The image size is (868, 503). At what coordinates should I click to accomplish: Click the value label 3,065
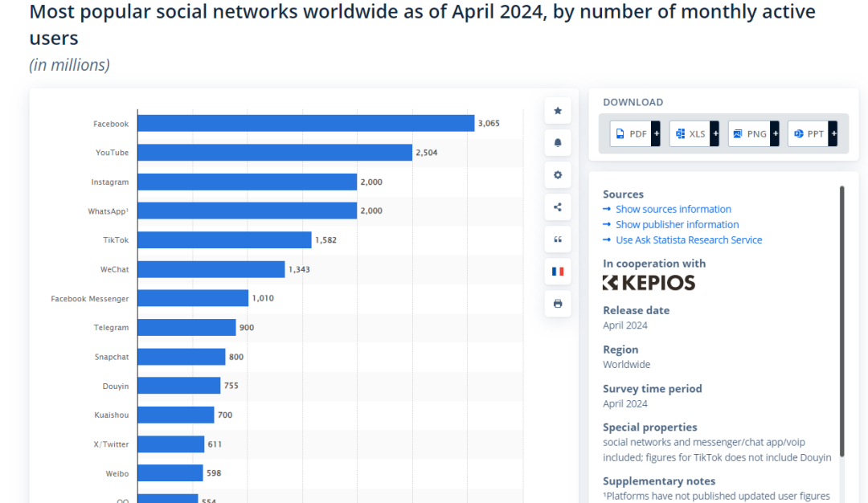coord(489,124)
